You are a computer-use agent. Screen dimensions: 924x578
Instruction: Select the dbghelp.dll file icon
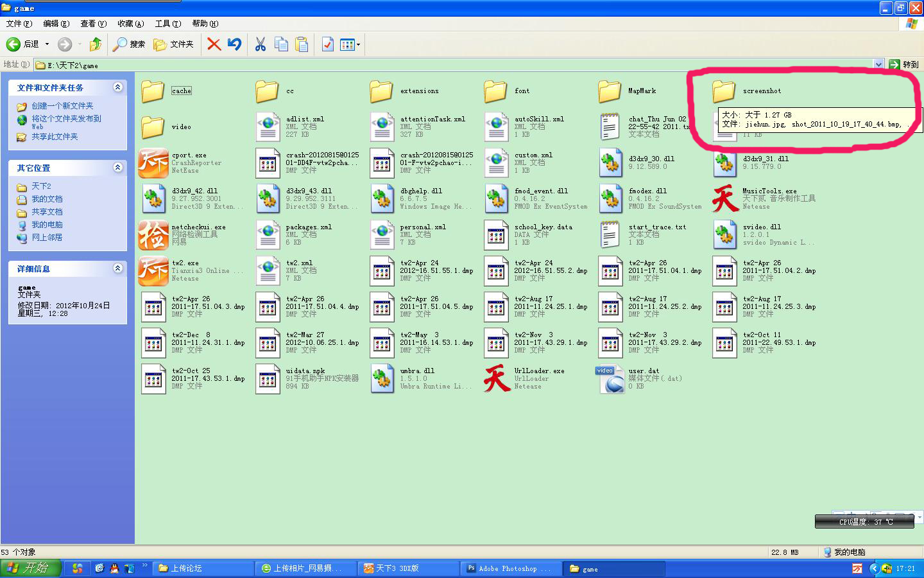382,199
